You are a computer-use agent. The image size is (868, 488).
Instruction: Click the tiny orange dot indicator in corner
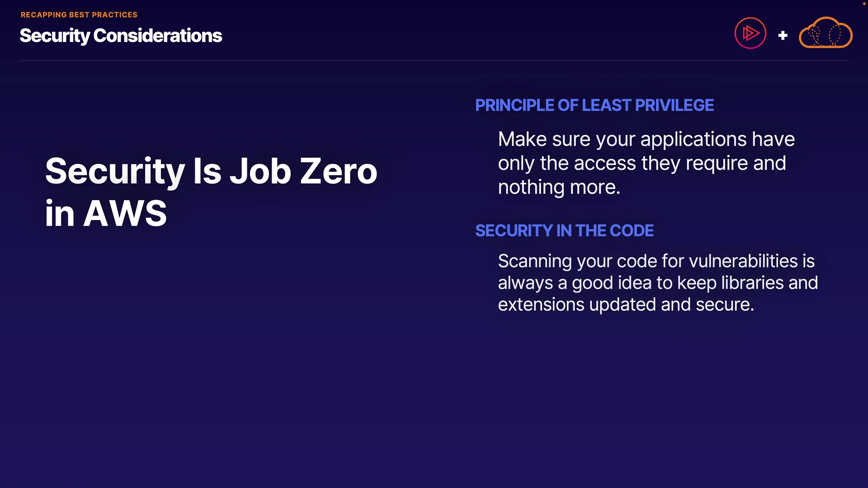click(x=864, y=3)
